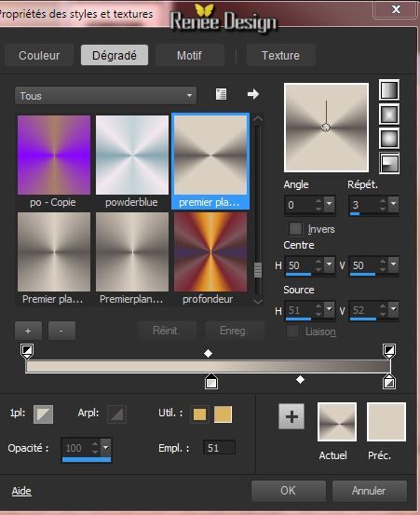Image resolution: width=420 pixels, height=515 pixels.
Task: Toggle the Liaison checkbox
Action: point(293,332)
